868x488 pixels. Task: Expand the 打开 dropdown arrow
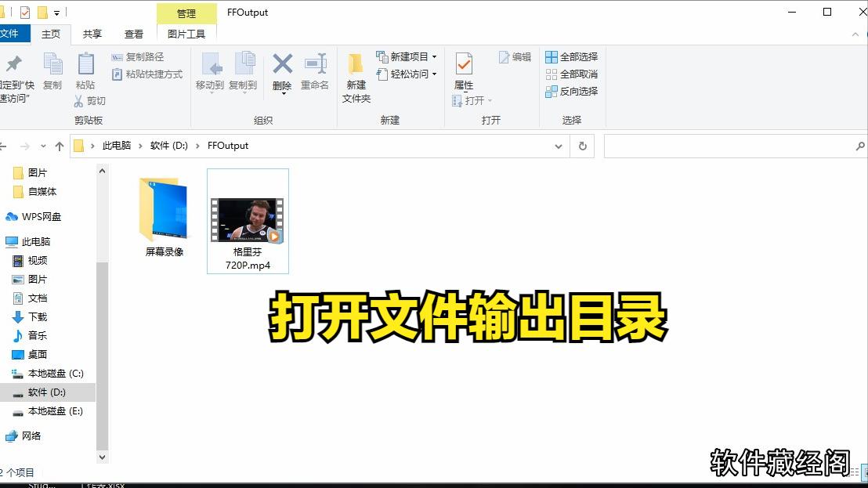point(489,100)
